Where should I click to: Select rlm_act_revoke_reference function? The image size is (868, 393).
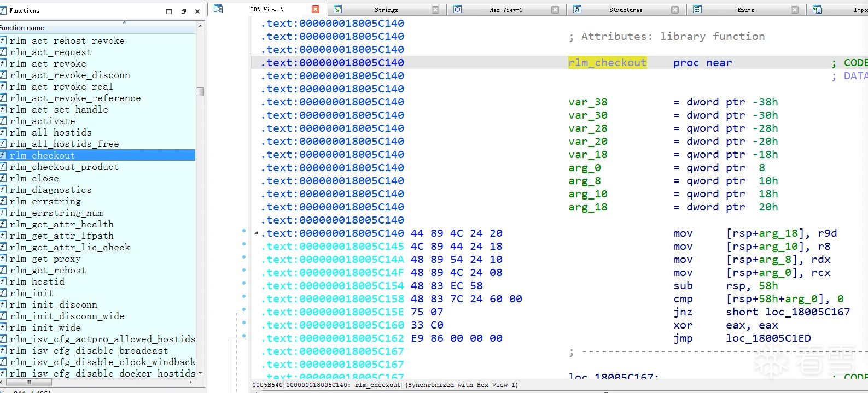click(x=97, y=98)
